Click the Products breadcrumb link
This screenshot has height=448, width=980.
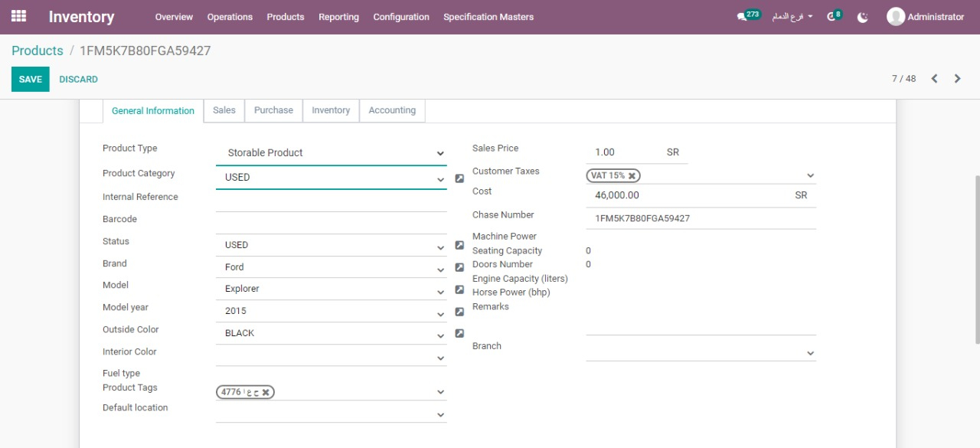(x=38, y=51)
